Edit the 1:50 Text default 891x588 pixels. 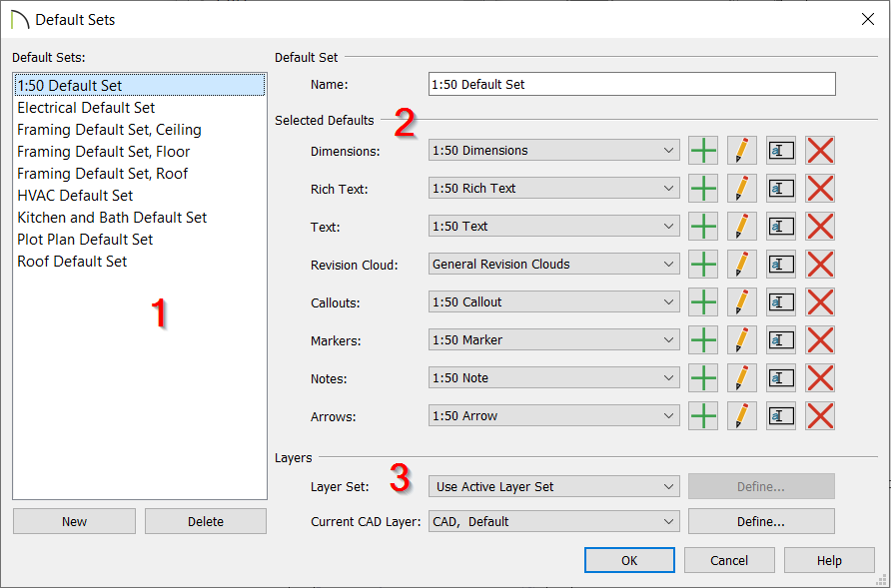741,226
